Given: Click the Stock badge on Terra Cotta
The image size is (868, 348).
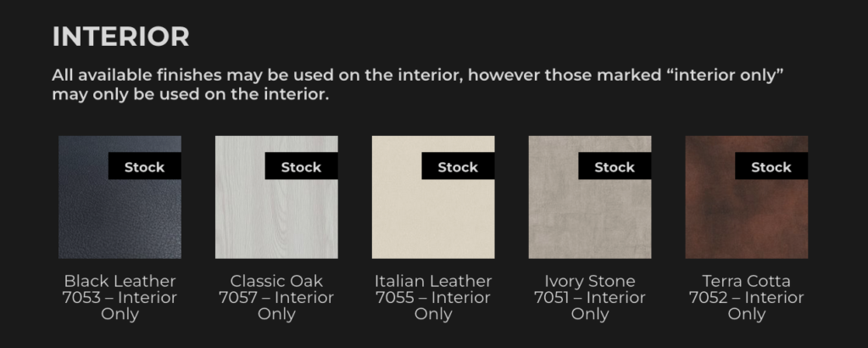Looking at the screenshot, I should pos(771,167).
